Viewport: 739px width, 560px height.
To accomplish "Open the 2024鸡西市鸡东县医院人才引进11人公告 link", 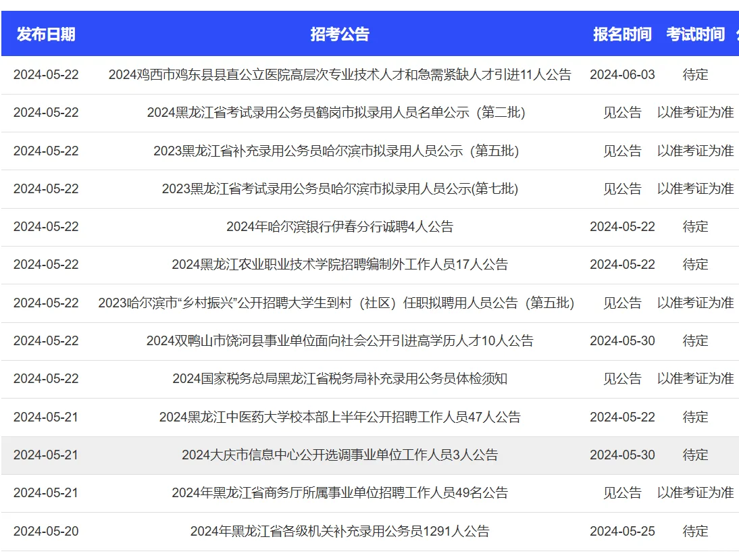I will 339,74.
